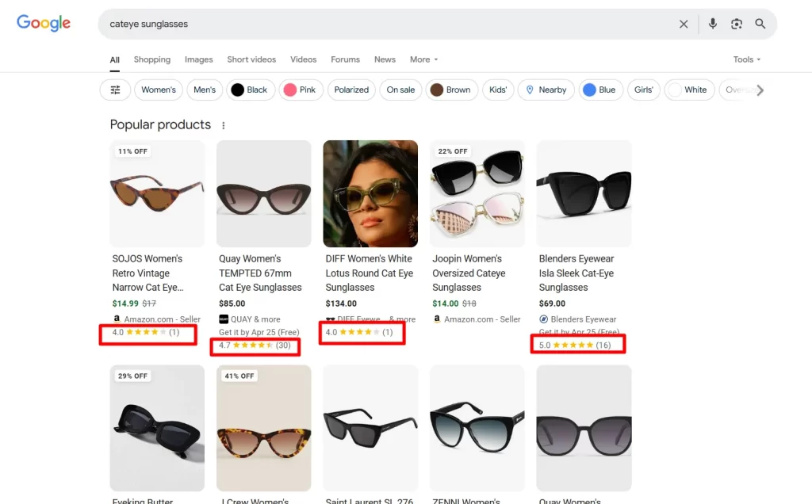Image resolution: width=812 pixels, height=504 pixels.
Task: Go to the Forums tab
Action: pyautogui.click(x=346, y=59)
